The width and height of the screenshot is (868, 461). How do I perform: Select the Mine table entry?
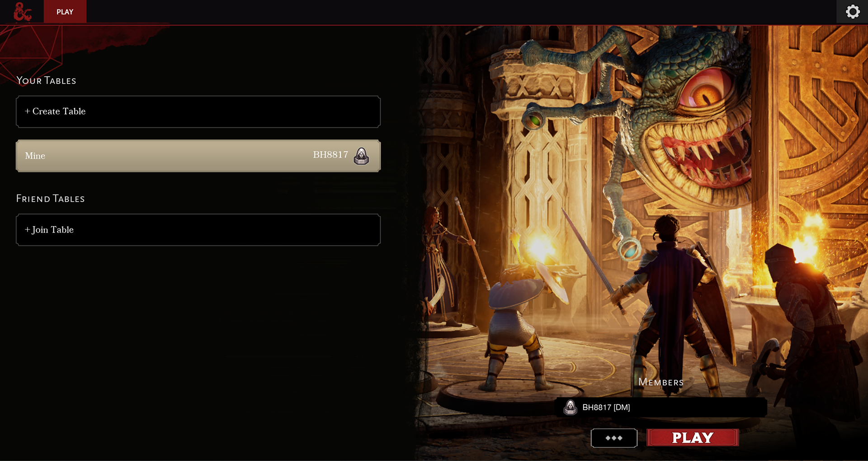(198, 156)
